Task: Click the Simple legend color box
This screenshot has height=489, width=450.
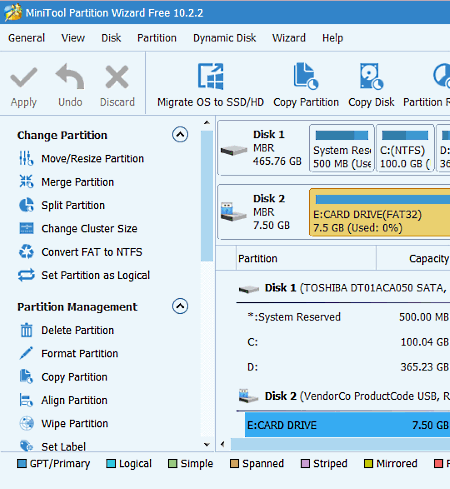Action: click(x=172, y=464)
